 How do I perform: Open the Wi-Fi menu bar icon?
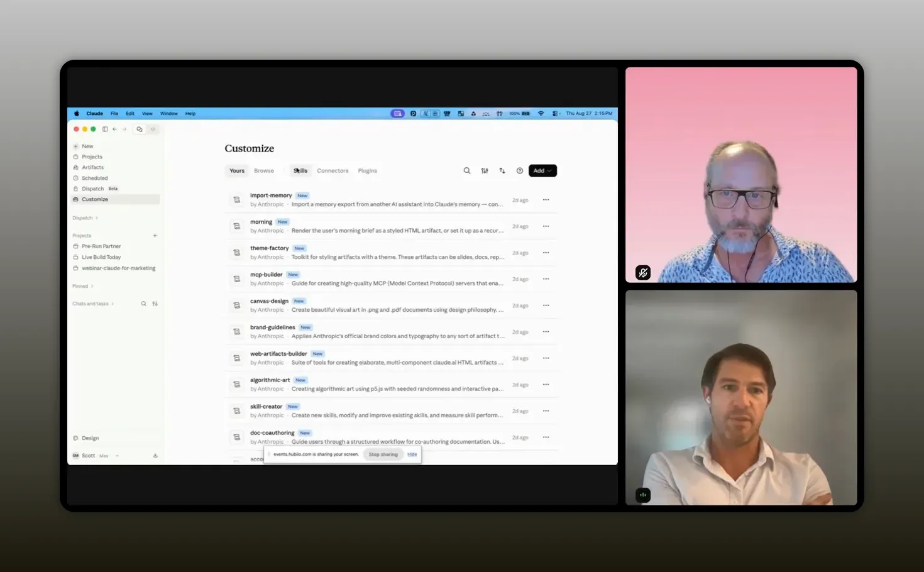[541, 114]
